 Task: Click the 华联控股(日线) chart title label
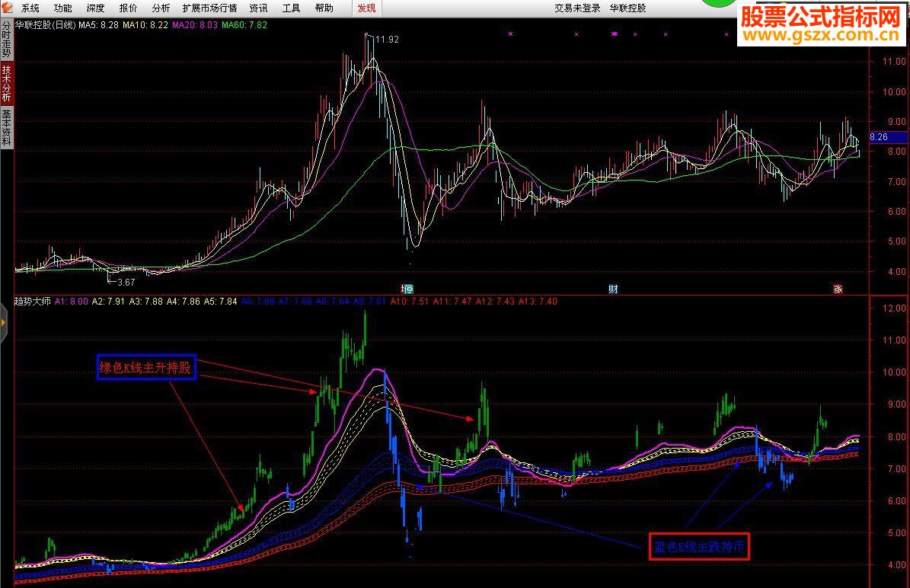tap(45, 25)
